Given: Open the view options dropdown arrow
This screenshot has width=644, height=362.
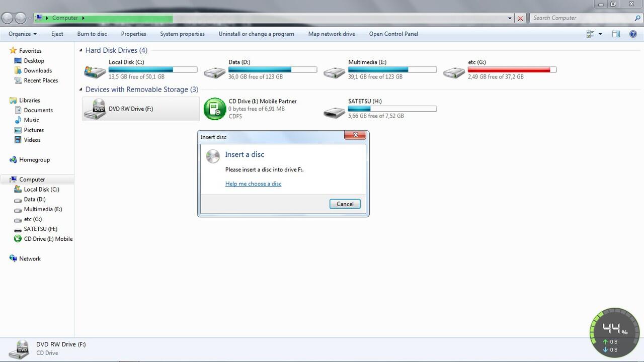Looking at the screenshot, I should pos(600,34).
